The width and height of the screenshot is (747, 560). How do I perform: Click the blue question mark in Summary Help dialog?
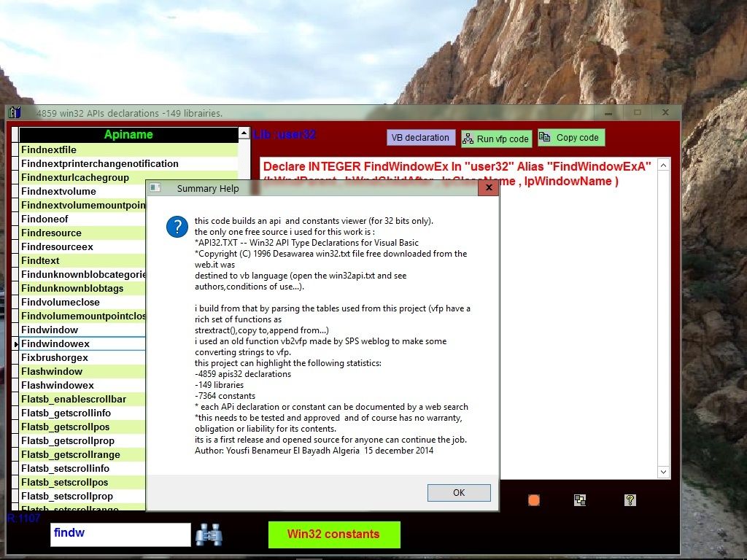coord(177,227)
